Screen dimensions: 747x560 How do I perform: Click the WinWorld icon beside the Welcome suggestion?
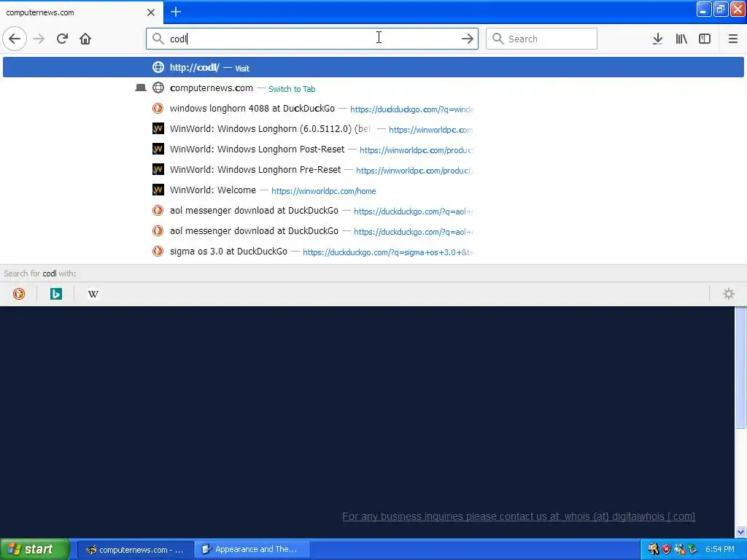coord(158,190)
